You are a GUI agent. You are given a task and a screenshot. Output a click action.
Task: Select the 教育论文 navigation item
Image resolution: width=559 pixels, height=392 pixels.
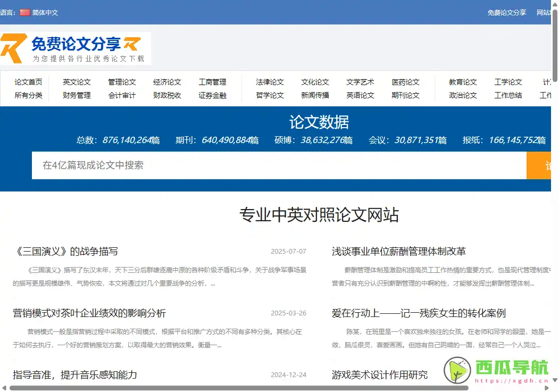coord(462,82)
